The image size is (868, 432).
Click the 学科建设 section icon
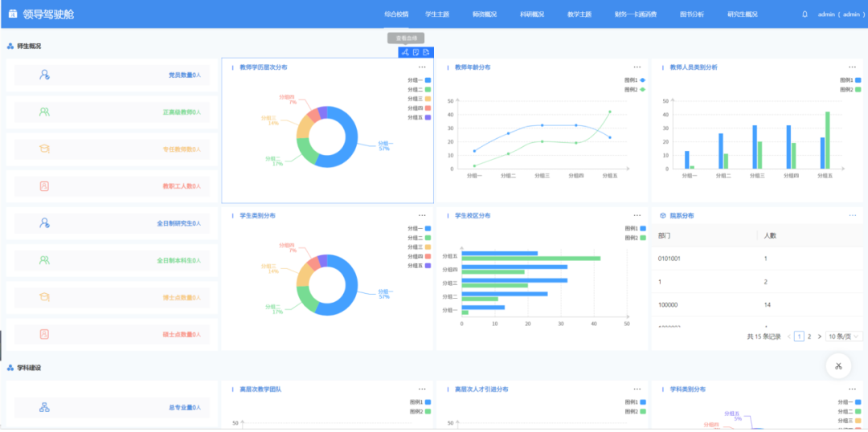click(10, 367)
